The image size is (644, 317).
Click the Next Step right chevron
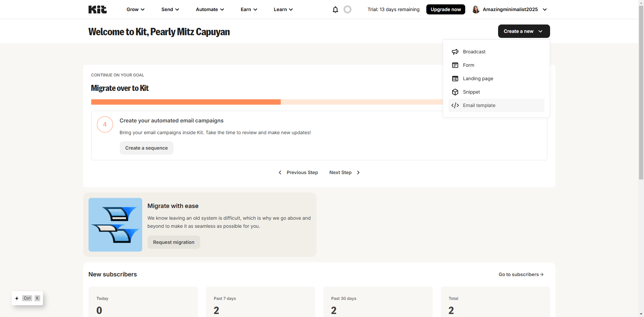coord(358,172)
